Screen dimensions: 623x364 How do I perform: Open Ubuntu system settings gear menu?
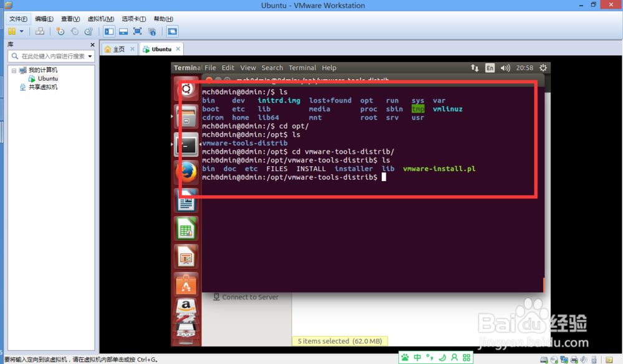click(543, 68)
